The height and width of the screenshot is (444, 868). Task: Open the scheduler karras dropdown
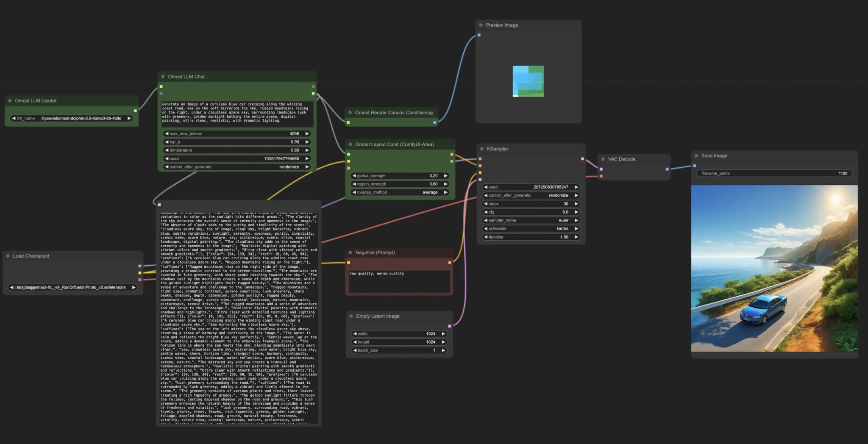pos(531,228)
